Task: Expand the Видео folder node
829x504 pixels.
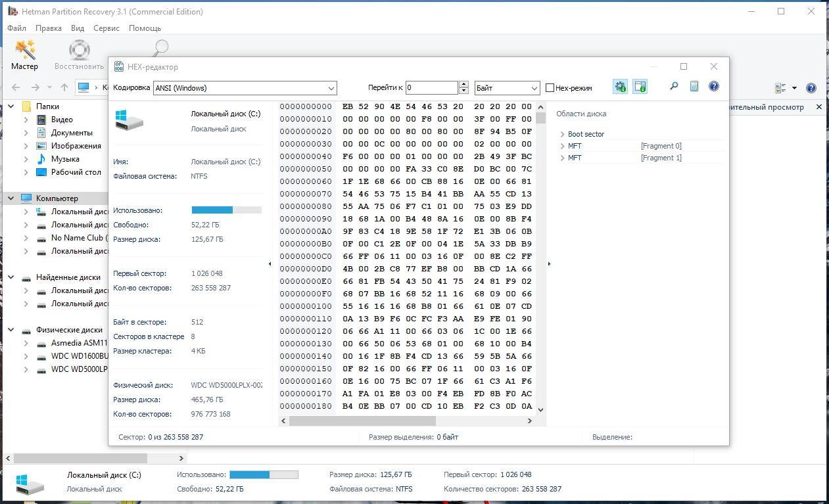Action: click(x=26, y=120)
